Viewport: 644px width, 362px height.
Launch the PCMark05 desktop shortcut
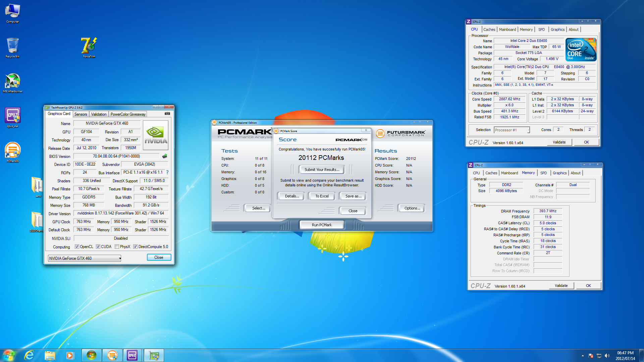pyautogui.click(x=12, y=152)
